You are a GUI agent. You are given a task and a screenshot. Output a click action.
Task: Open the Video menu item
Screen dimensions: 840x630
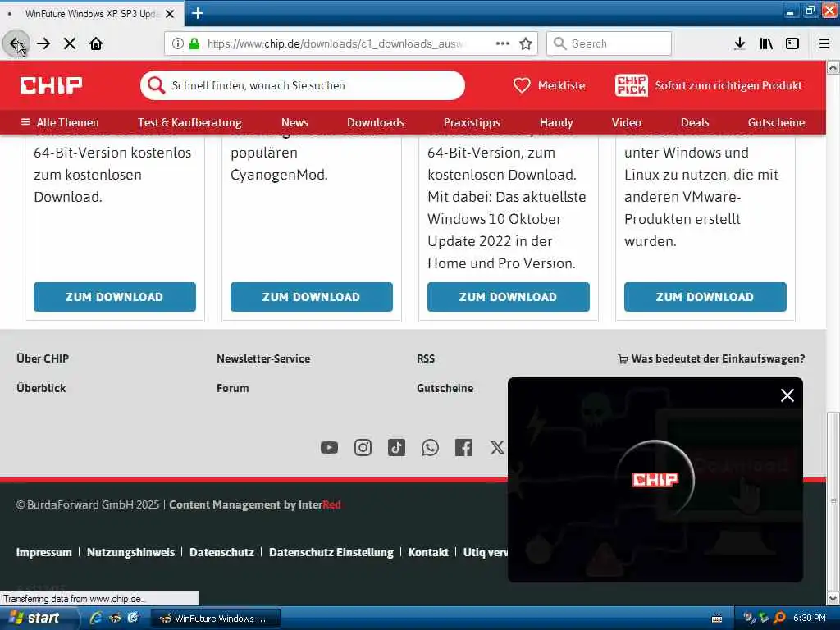[626, 123]
